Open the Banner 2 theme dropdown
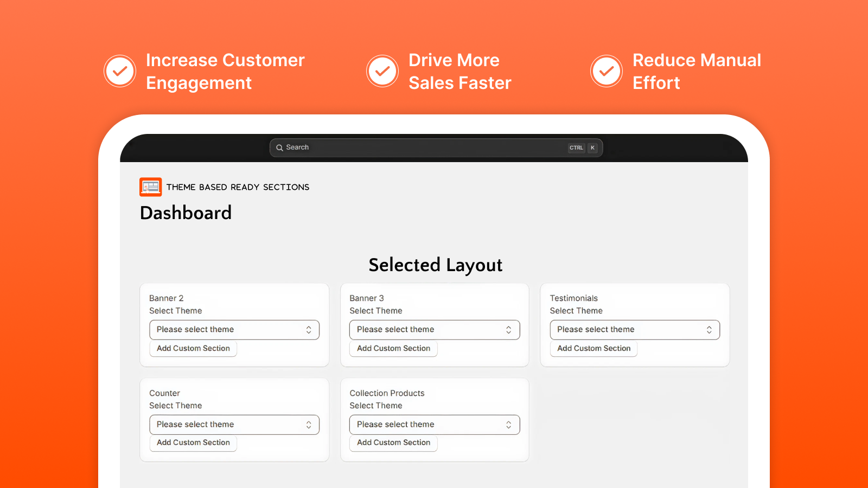The image size is (868, 488). coord(234,330)
